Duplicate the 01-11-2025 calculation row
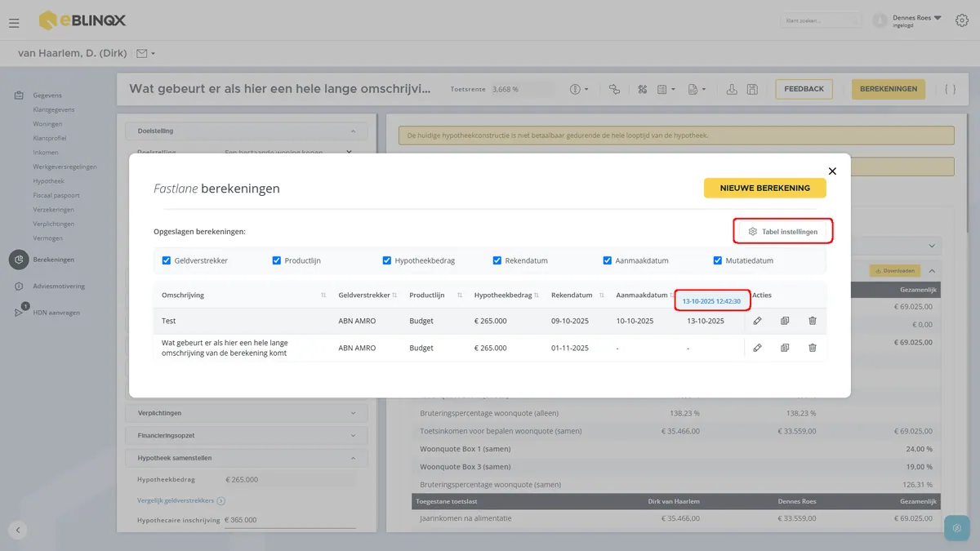This screenshot has height=551, width=980. click(785, 348)
